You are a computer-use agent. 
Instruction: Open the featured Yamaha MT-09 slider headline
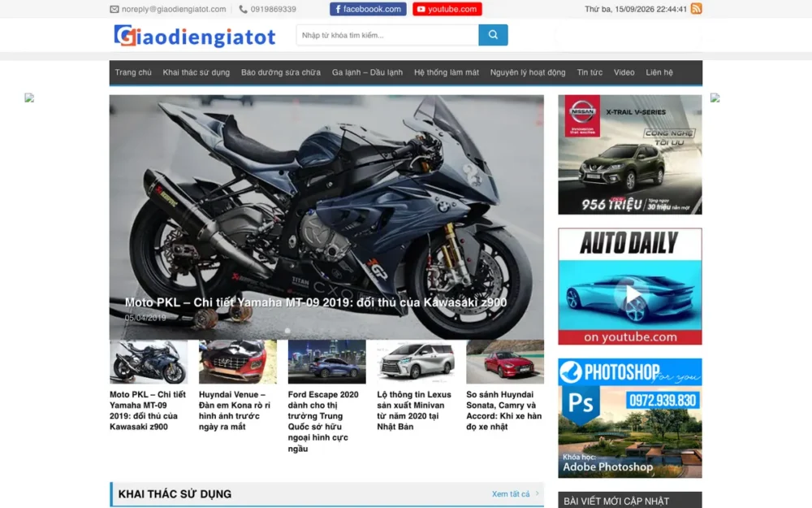[316, 302]
